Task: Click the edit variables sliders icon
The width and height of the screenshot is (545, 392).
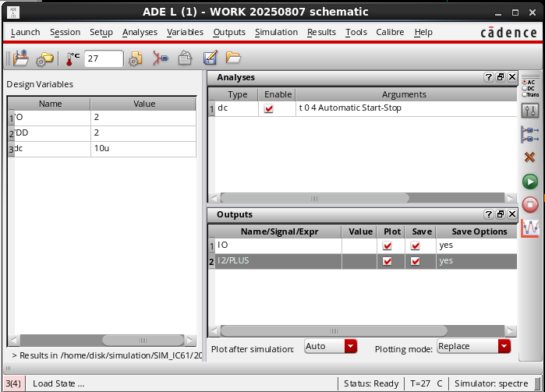Action: pos(530,111)
